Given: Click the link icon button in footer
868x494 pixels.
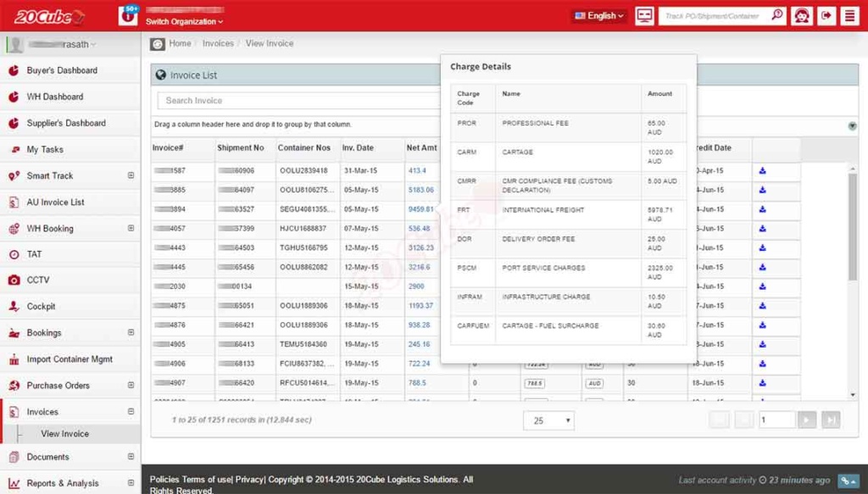Looking at the screenshot, I should pos(848,480).
